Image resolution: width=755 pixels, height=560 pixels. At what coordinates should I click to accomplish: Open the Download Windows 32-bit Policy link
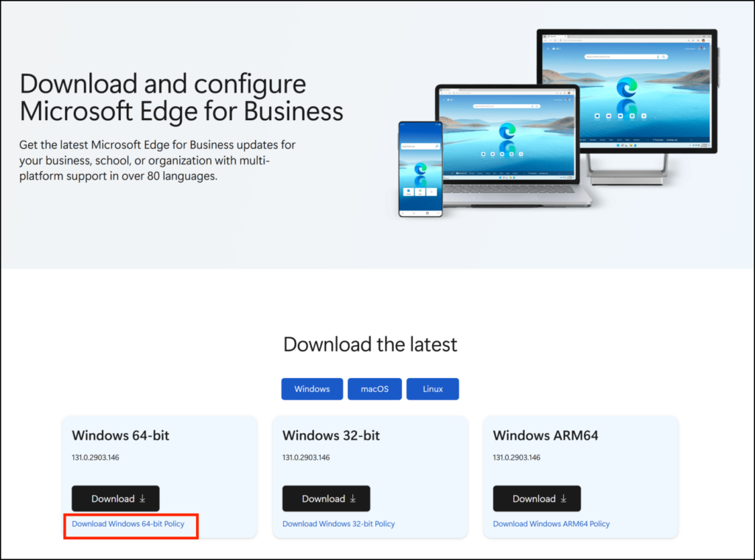[338, 523]
